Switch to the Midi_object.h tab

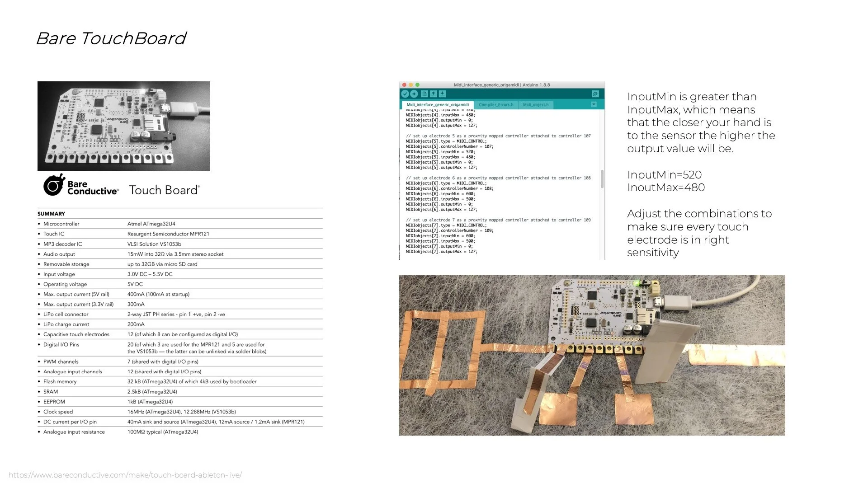pos(536,105)
